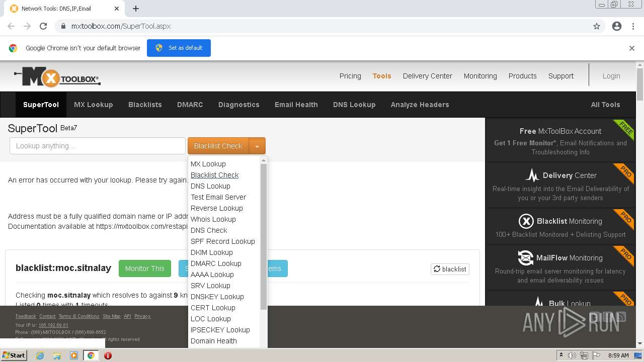Click volume icon in system tray
This screenshot has width=644, height=362.
[572, 355]
